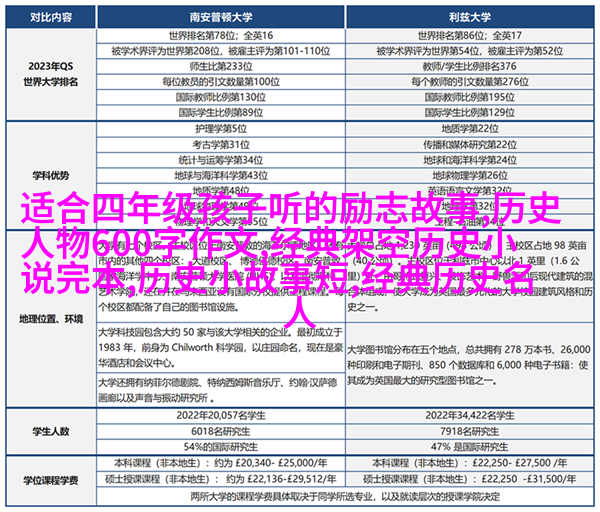Viewport: 600px width, 512px height.
Task: Click the note 两所大学的课程学费具体取决于同学所选专业
Action: pyautogui.click(x=345, y=497)
